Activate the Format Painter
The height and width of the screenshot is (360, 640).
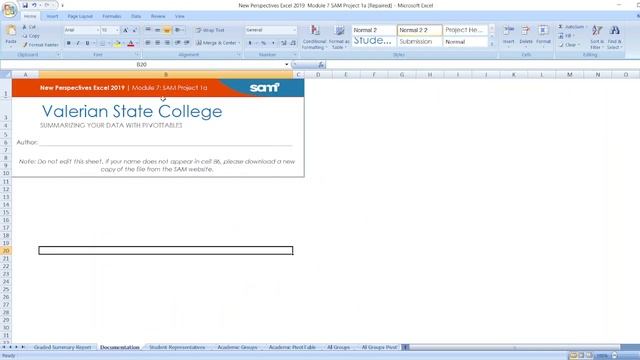[x=40, y=45]
